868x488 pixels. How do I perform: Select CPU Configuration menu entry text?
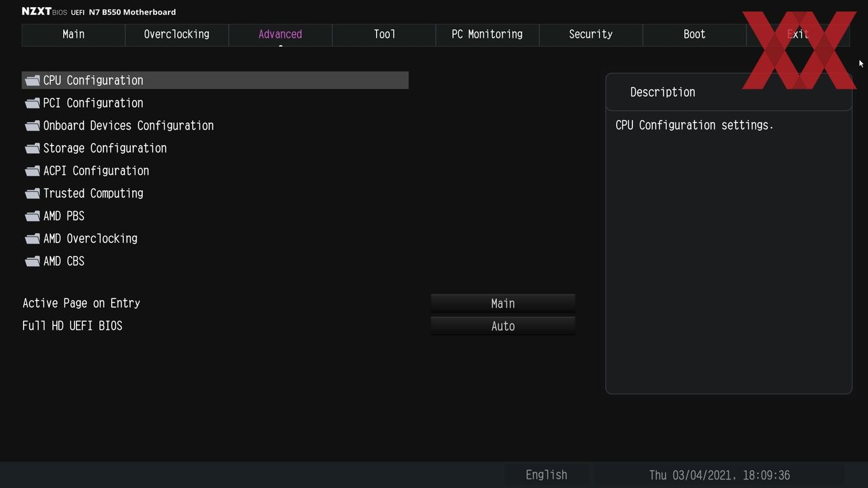pyautogui.click(x=93, y=80)
